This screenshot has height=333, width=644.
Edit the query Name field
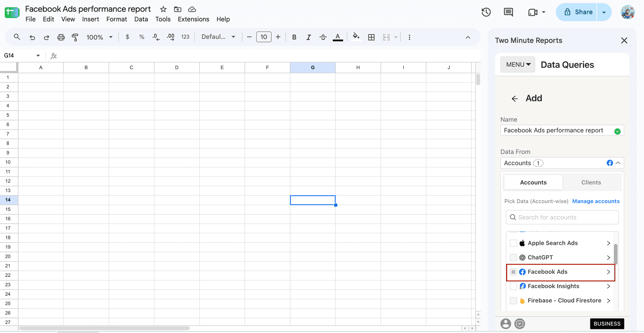click(562, 130)
